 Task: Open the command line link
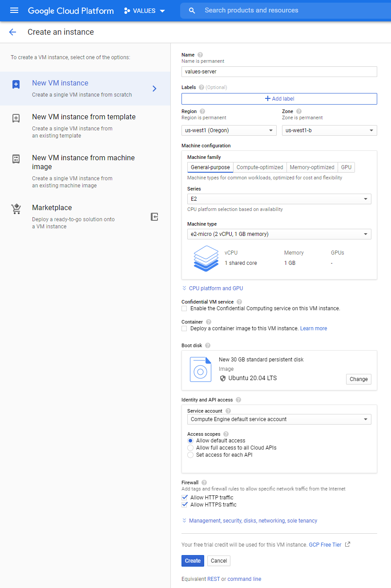click(245, 579)
